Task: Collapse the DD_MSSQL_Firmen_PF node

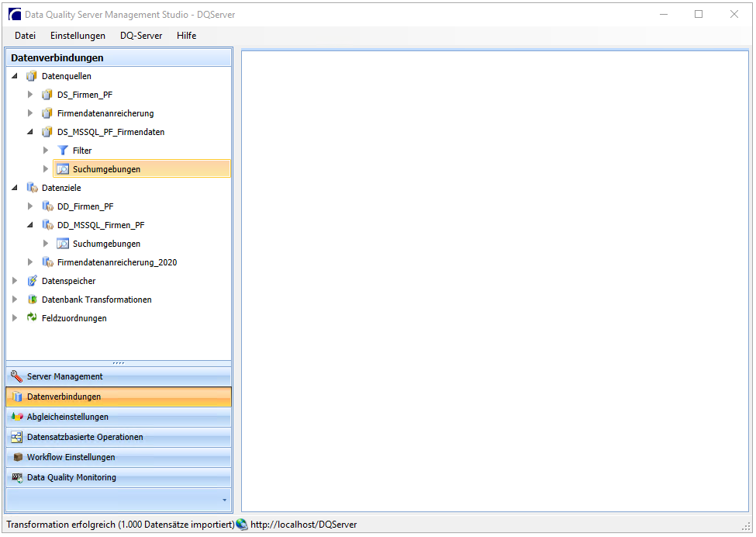Action: click(x=30, y=225)
